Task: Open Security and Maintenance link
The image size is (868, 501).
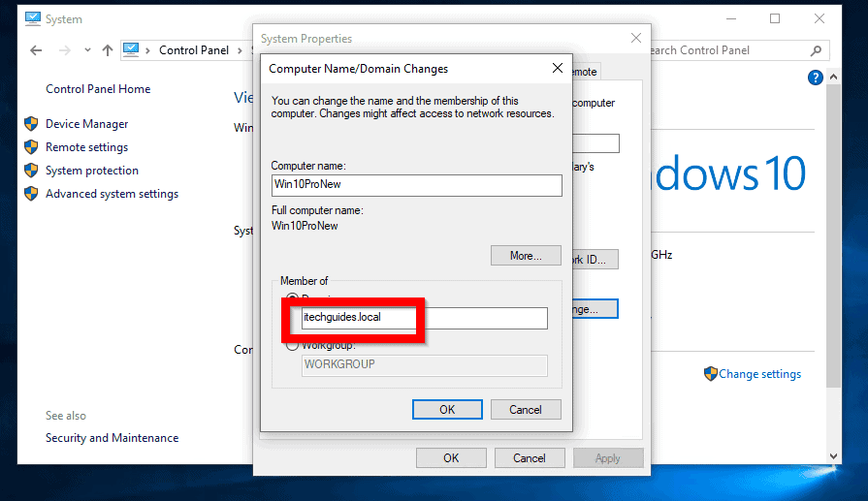Action: (112, 438)
